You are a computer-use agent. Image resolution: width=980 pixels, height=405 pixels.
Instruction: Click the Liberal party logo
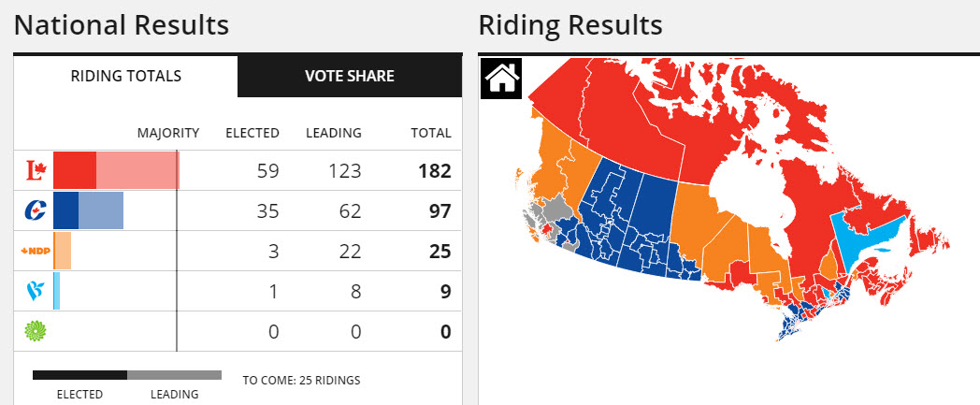(36, 171)
